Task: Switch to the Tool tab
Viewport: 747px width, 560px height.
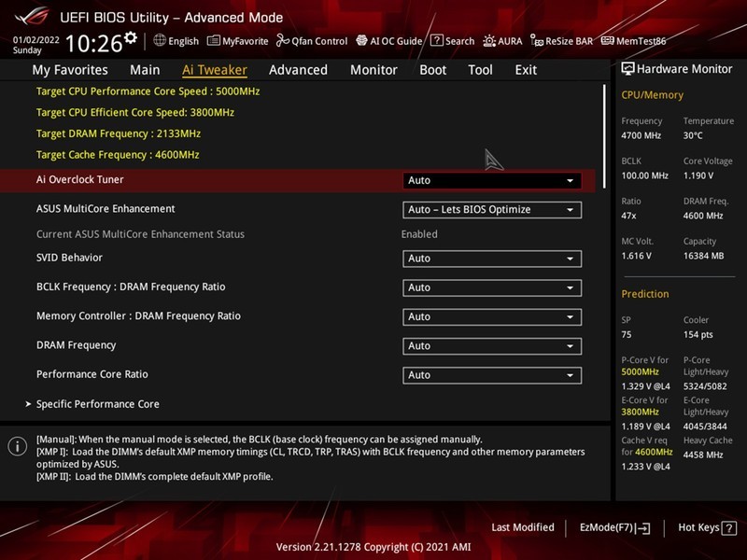Action: pos(480,70)
